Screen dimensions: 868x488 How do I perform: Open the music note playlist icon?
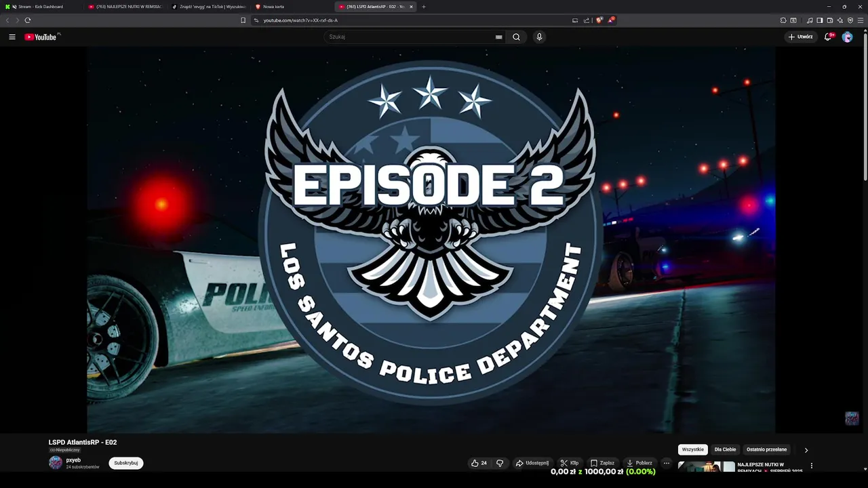pyautogui.click(x=810, y=20)
